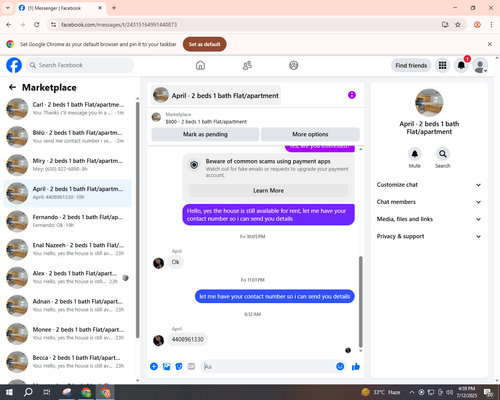The width and height of the screenshot is (500, 400).
Task: Click April's phone number message 4408961330
Action: point(188,339)
